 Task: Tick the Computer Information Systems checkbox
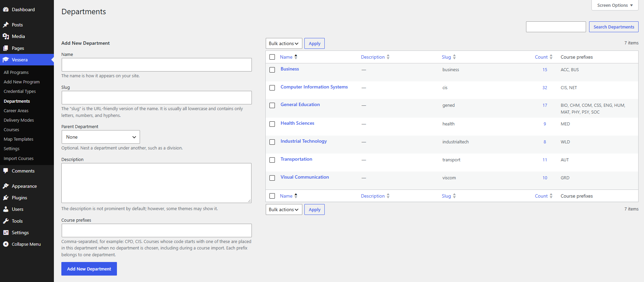(x=272, y=88)
